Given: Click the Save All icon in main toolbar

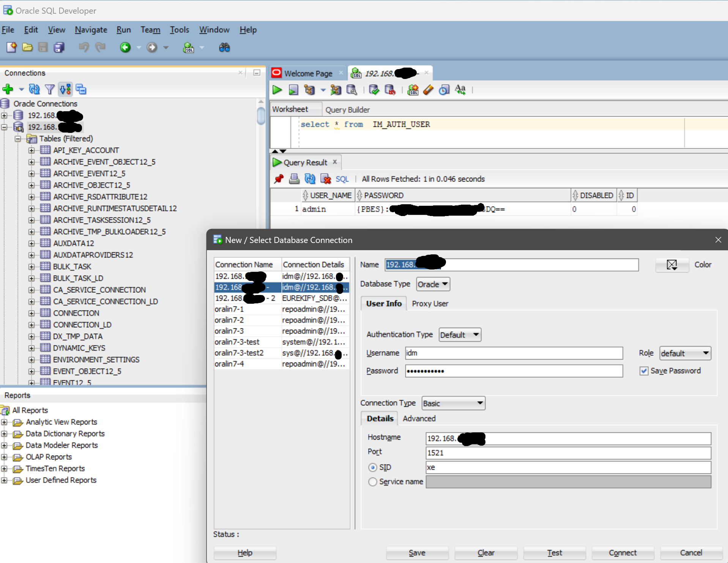Looking at the screenshot, I should coord(59,47).
